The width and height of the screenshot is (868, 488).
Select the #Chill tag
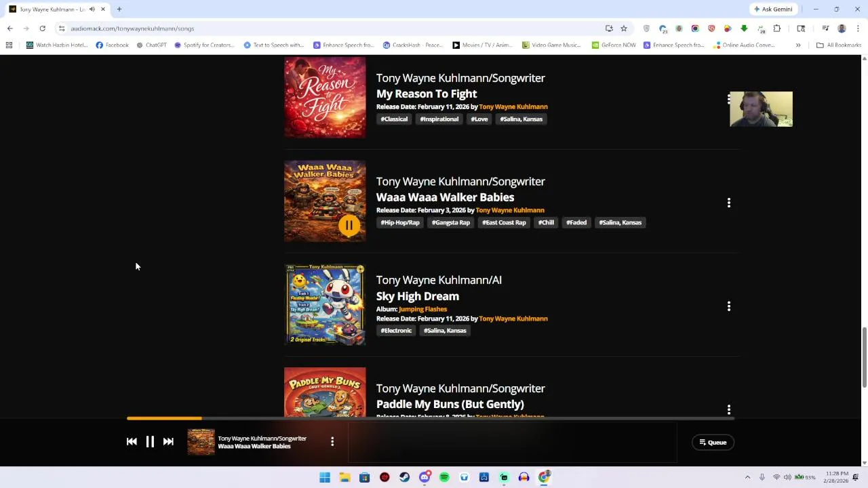click(546, 222)
